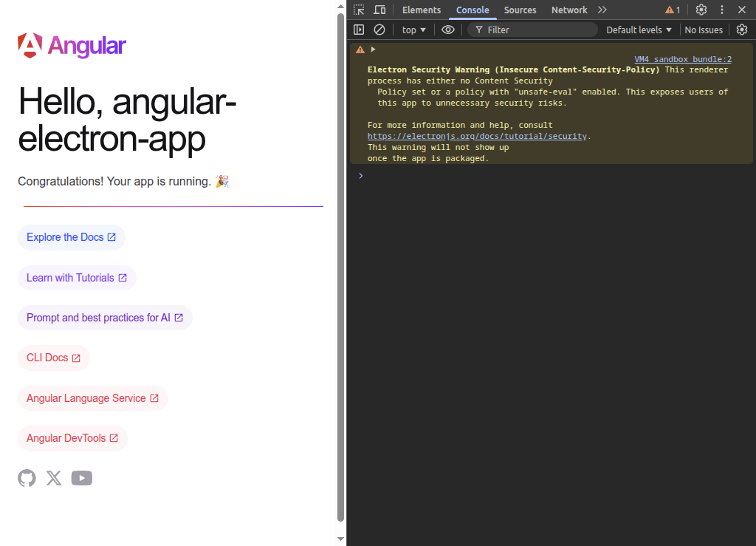Open the Angular X (Twitter) icon

pos(54,478)
